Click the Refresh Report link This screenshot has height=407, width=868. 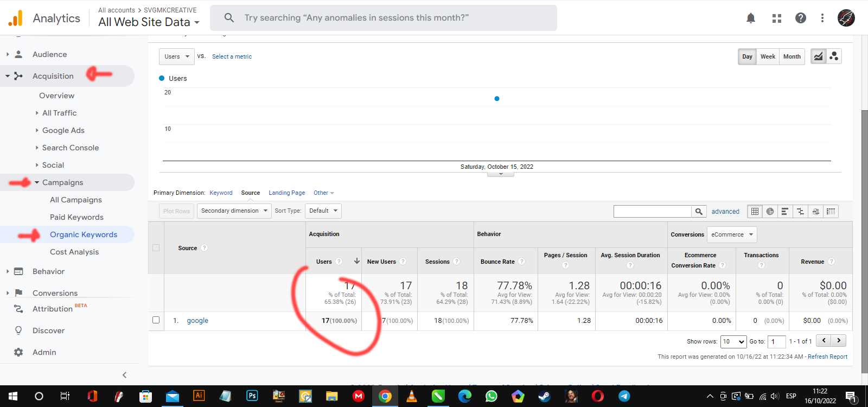click(827, 357)
